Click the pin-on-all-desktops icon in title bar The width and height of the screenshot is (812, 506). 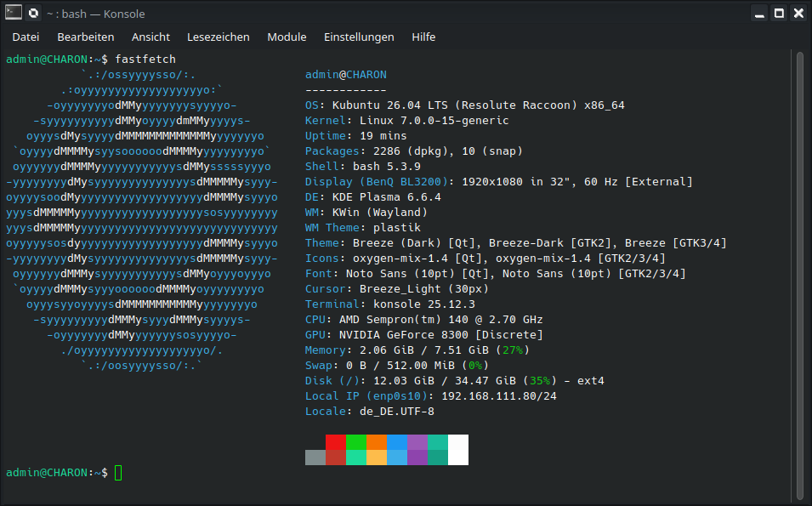click(34, 13)
